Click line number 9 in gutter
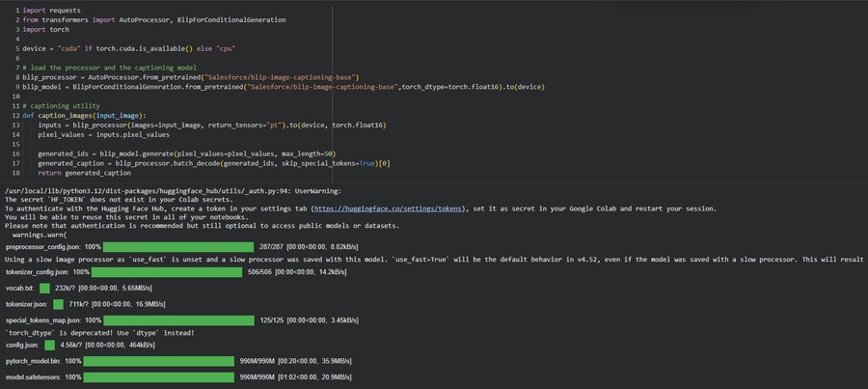Image resolution: width=868 pixels, height=389 pixels. pos(17,87)
